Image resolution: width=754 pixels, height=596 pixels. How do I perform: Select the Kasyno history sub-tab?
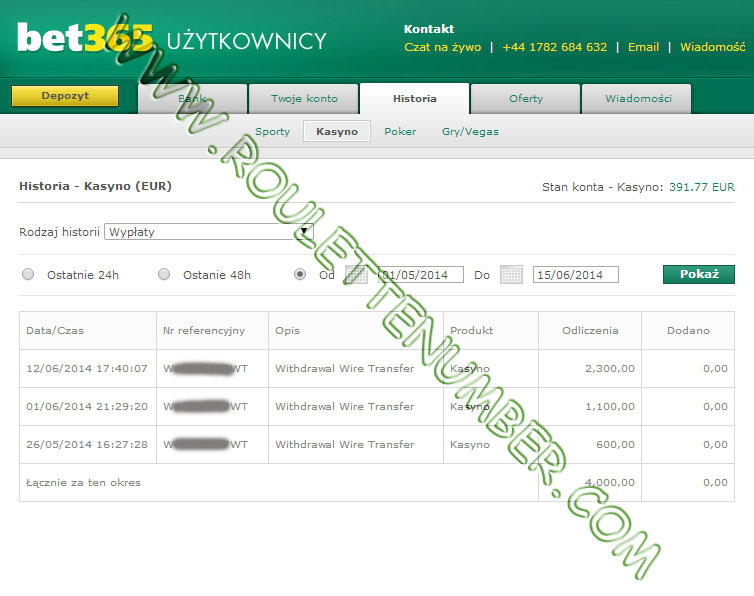(337, 131)
